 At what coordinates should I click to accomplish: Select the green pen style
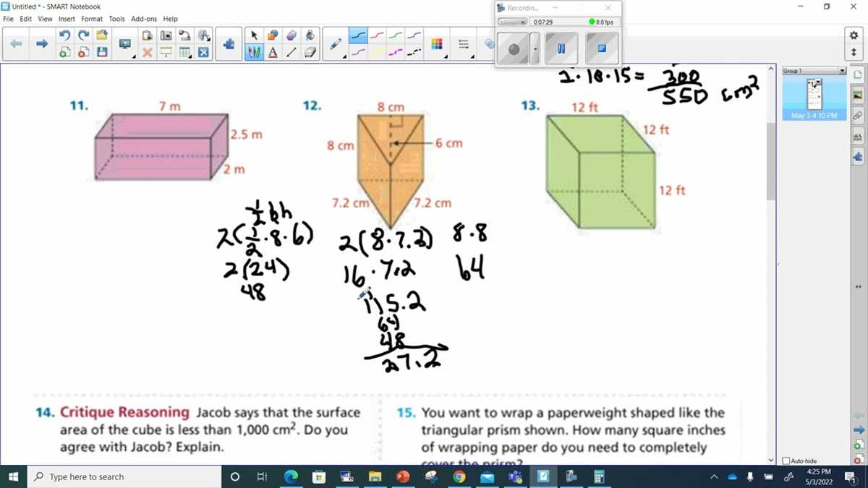point(396,35)
